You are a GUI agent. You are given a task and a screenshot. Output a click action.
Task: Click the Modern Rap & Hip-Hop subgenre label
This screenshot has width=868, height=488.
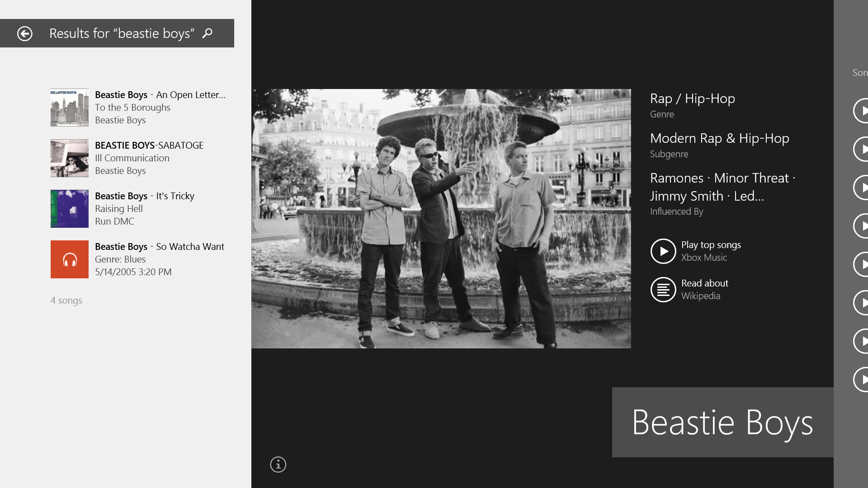click(x=720, y=138)
